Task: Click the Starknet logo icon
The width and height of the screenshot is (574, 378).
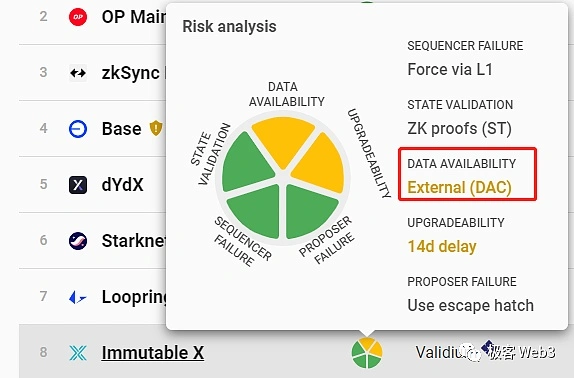Action: coord(78,241)
